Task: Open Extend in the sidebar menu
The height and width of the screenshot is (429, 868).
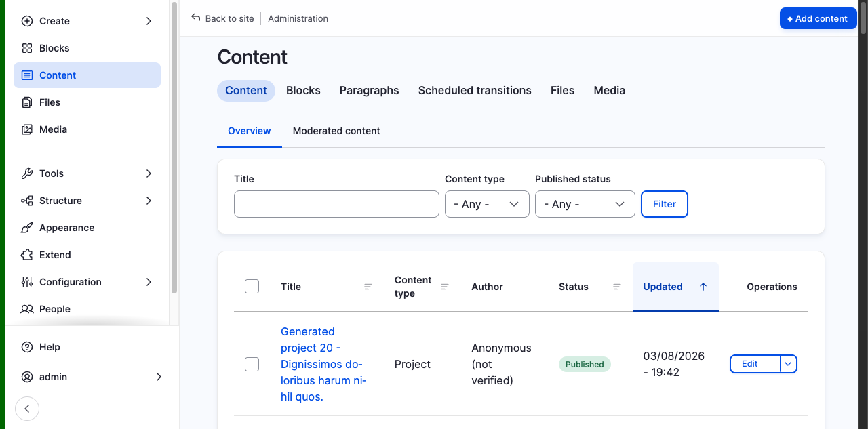Action: tap(87, 255)
